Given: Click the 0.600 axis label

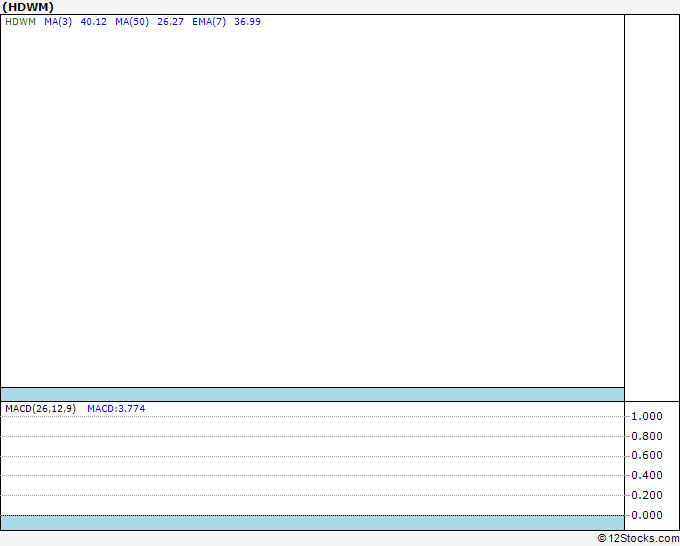Looking at the screenshot, I should coord(647,455).
